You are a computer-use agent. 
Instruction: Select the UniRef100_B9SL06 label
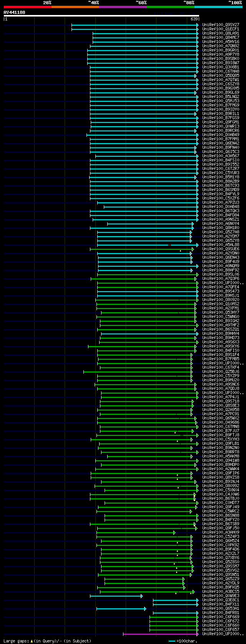click(221, 274)
